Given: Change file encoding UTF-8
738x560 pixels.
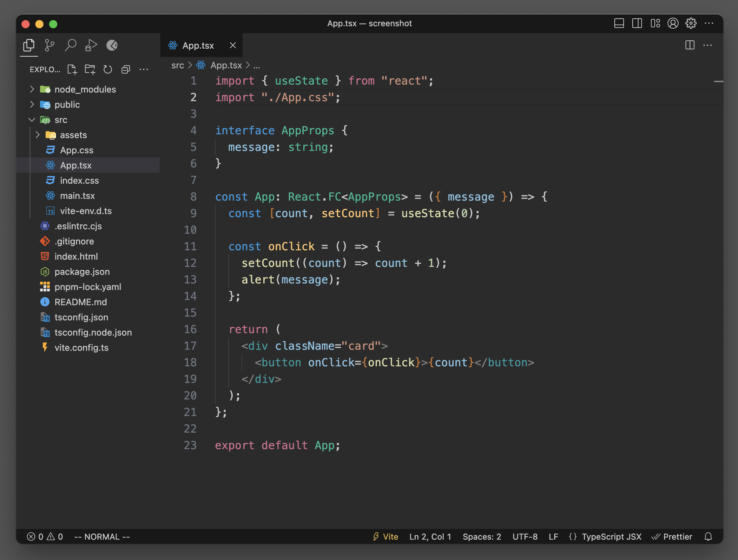Looking at the screenshot, I should 525,537.
